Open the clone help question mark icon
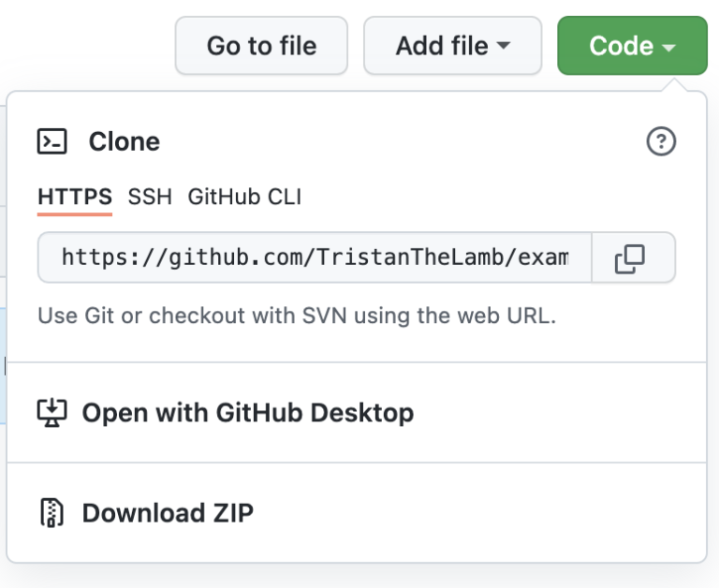The image size is (719, 588). [661, 140]
